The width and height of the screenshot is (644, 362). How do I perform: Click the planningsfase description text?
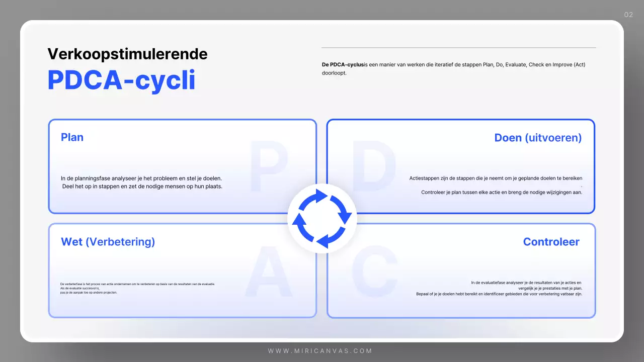[141, 182]
